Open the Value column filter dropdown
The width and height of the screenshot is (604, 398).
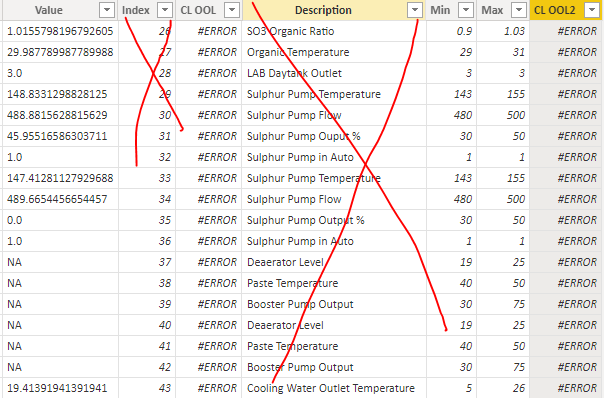(107, 10)
